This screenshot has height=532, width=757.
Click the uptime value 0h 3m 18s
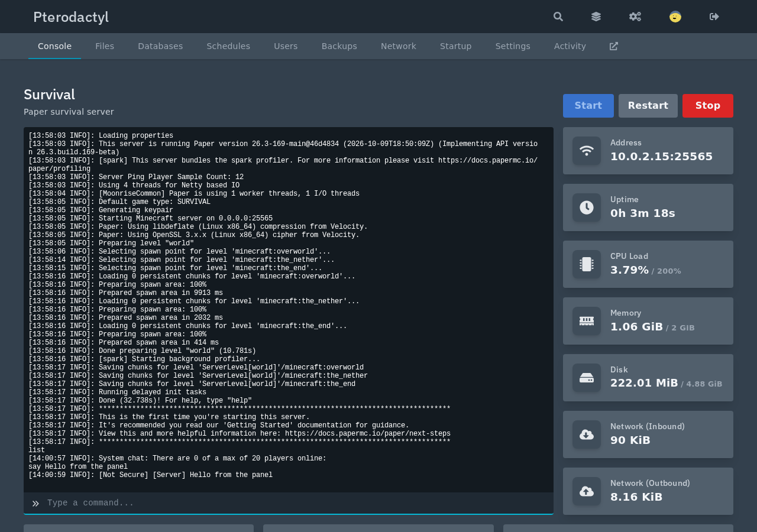point(643,213)
